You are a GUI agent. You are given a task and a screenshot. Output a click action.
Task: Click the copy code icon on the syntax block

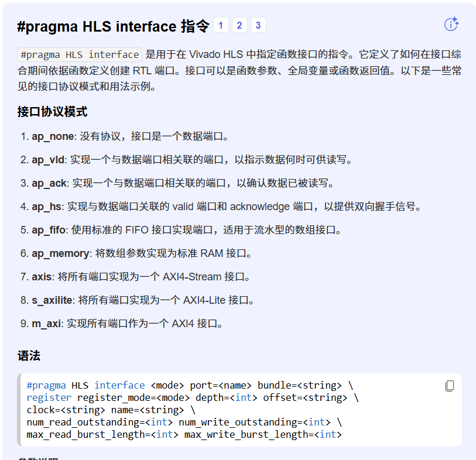pos(450,386)
